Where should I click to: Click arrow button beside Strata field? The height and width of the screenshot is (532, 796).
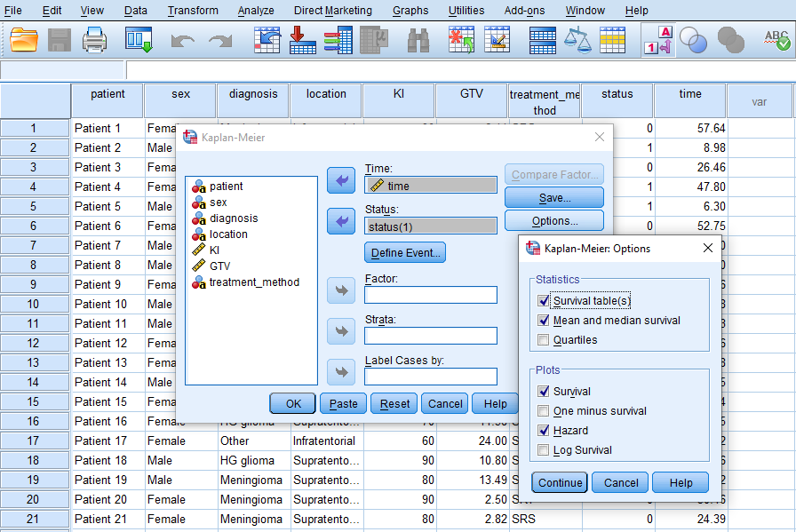click(x=341, y=331)
